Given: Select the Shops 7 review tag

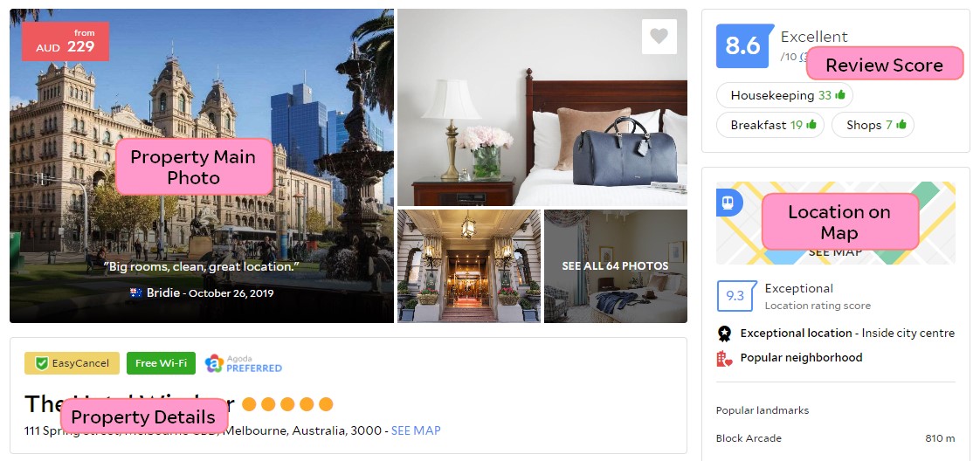Looking at the screenshot, I should [873, 125].
